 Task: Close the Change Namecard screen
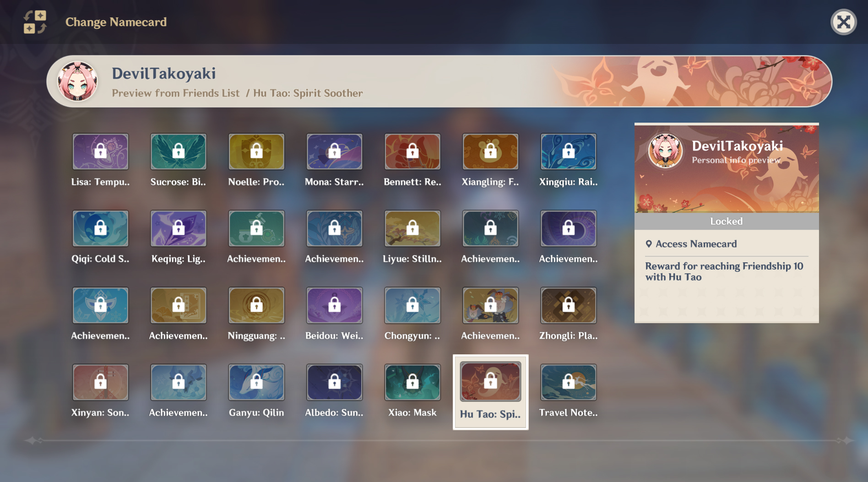point(843,22)
